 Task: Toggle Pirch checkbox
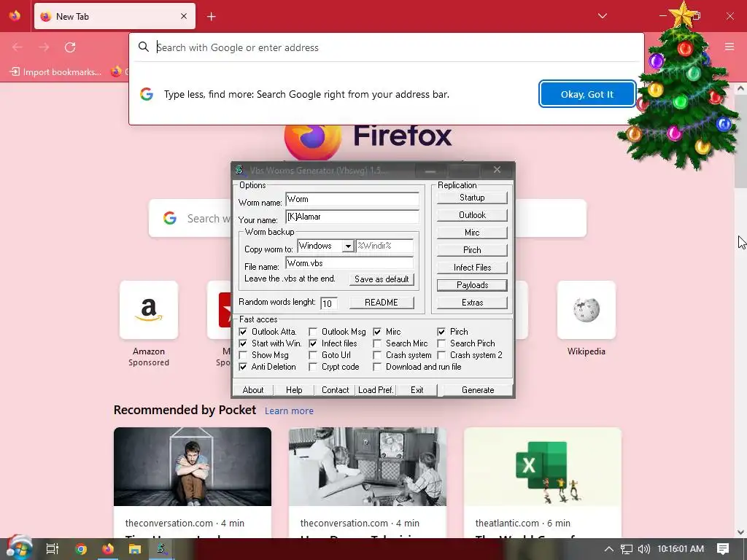pos(441,332)
